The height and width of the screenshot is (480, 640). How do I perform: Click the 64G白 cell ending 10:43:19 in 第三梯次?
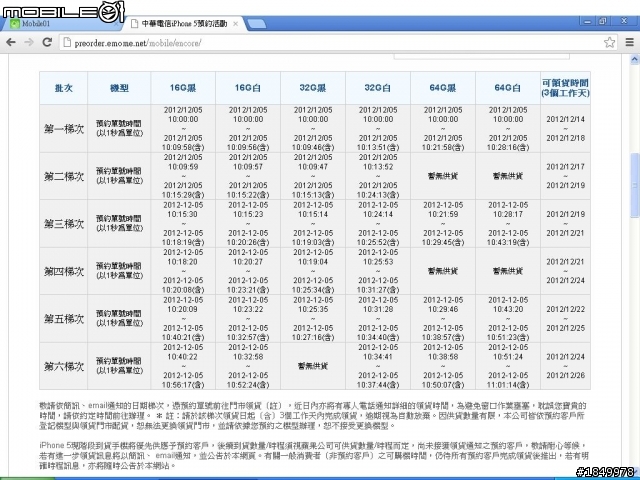coord(507,223)
